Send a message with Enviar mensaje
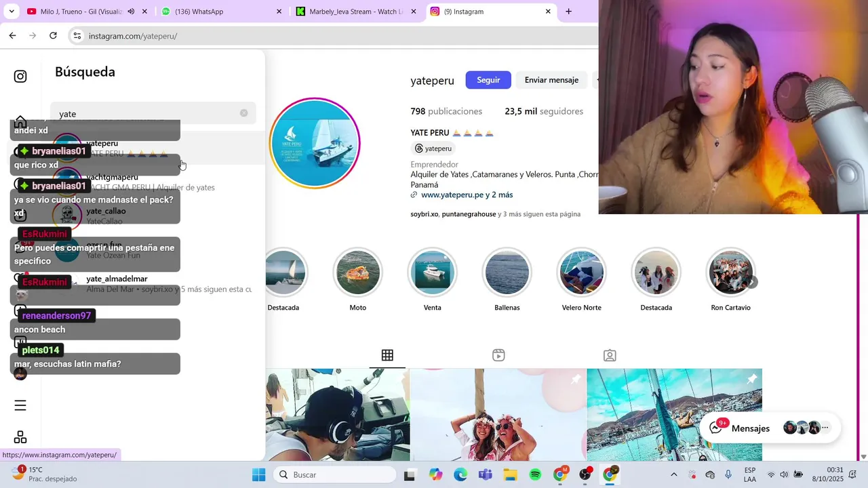The width and height of the screenshot is (868, 488). 551,80
